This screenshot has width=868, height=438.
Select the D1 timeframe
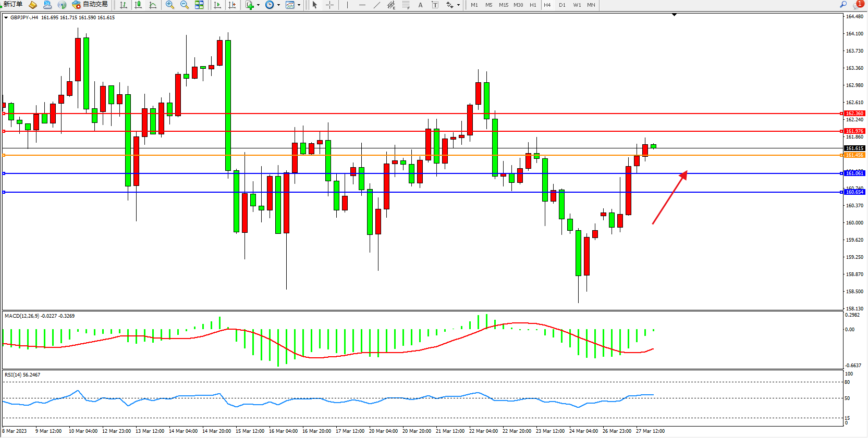(x=562, y=5)
